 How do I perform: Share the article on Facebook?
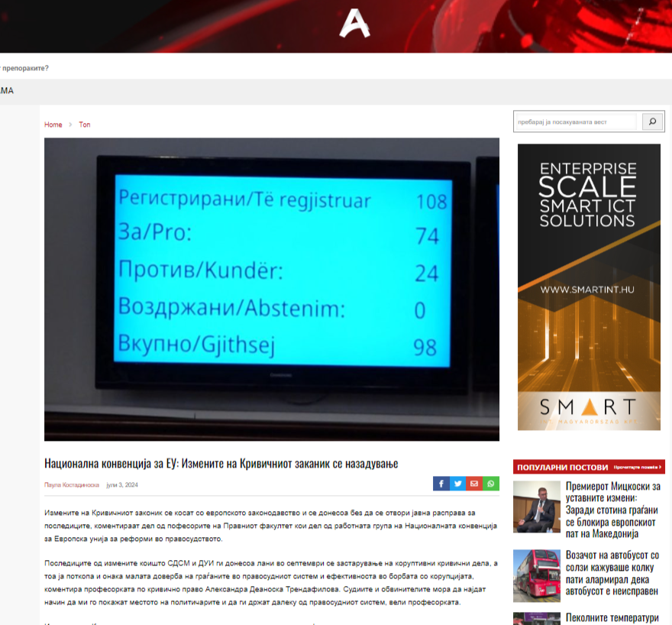click(x=441, y=484)
